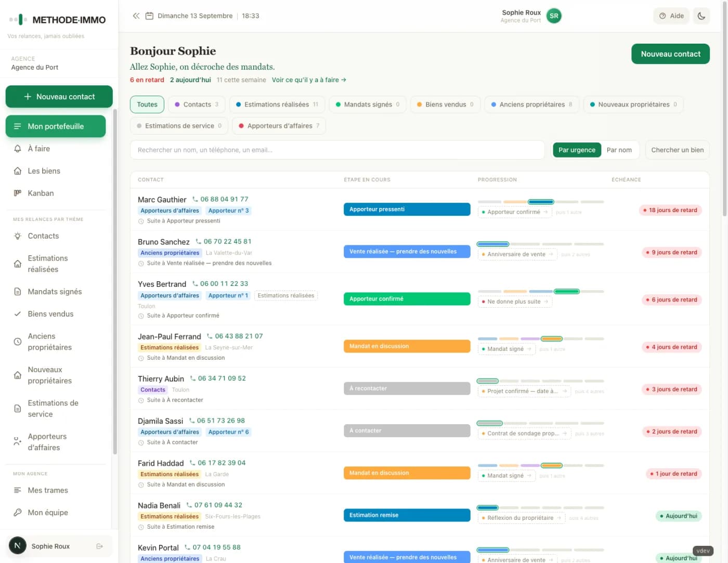Open Mes trames in sidebar
Viewport: 728px width, 563px height.
[x=56, y=490]
